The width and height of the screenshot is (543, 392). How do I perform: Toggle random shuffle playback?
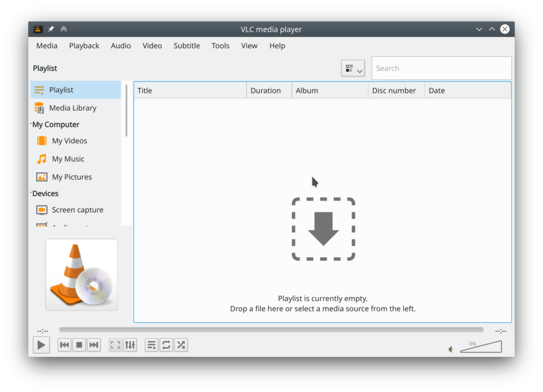pyautogui.click(x=181, y=345)
